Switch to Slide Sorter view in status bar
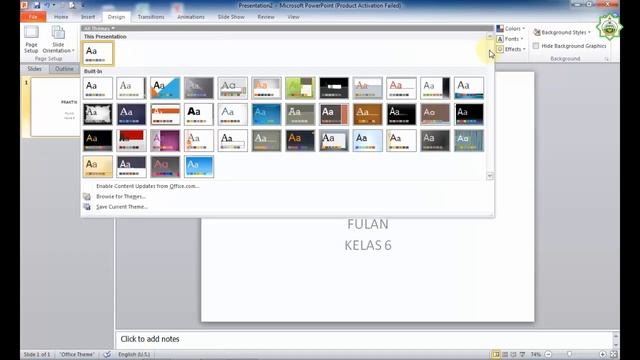The image size is (640, 360). tap(504, 354)
